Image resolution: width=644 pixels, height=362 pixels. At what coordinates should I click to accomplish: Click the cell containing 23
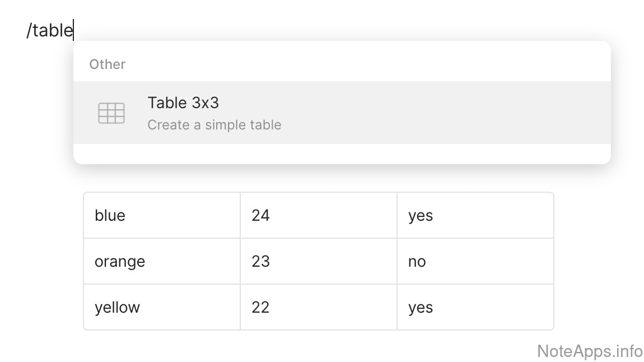pos(261,262)
